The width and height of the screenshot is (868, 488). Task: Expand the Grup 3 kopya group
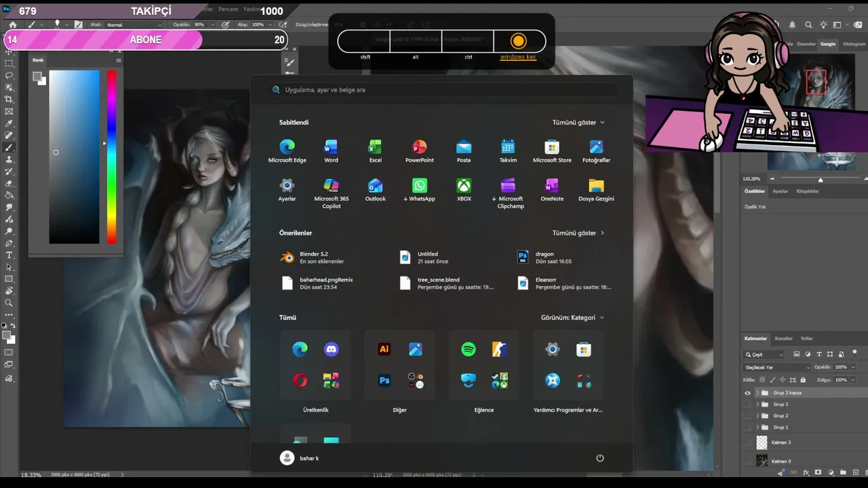click(757, 393)
